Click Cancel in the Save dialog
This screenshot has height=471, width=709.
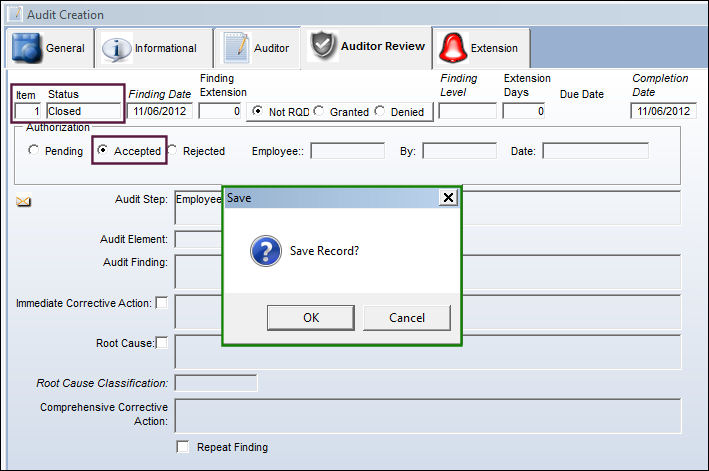pyautogui.click(x=407, y=318)
